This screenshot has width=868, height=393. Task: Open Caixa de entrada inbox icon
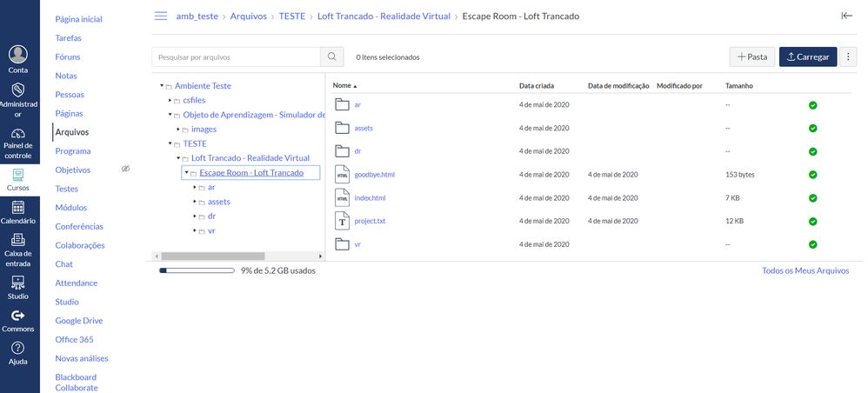(x=18, y=240)
